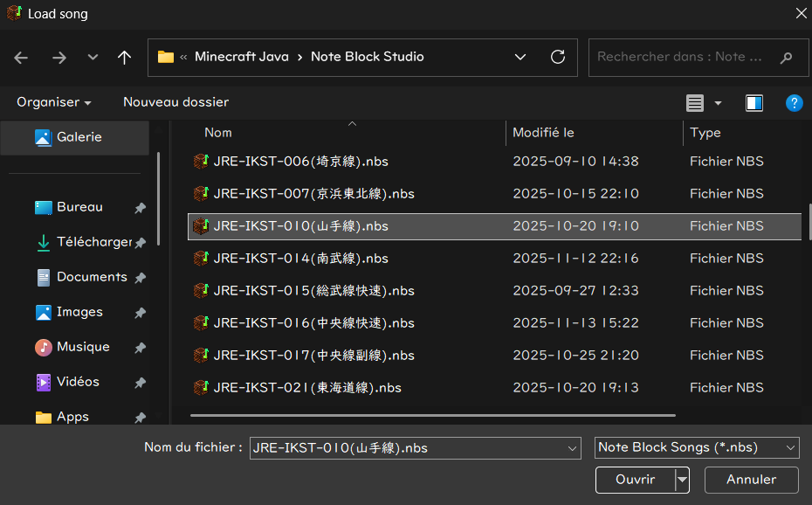This screenshot has width=812, height=505.
Task: Close the Load song dialog
Action: 802,13
